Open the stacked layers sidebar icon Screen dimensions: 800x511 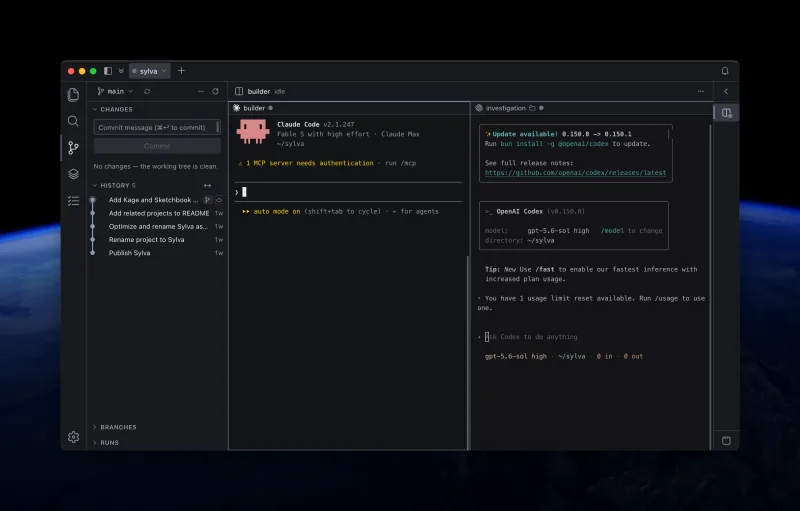coord(73,174)
